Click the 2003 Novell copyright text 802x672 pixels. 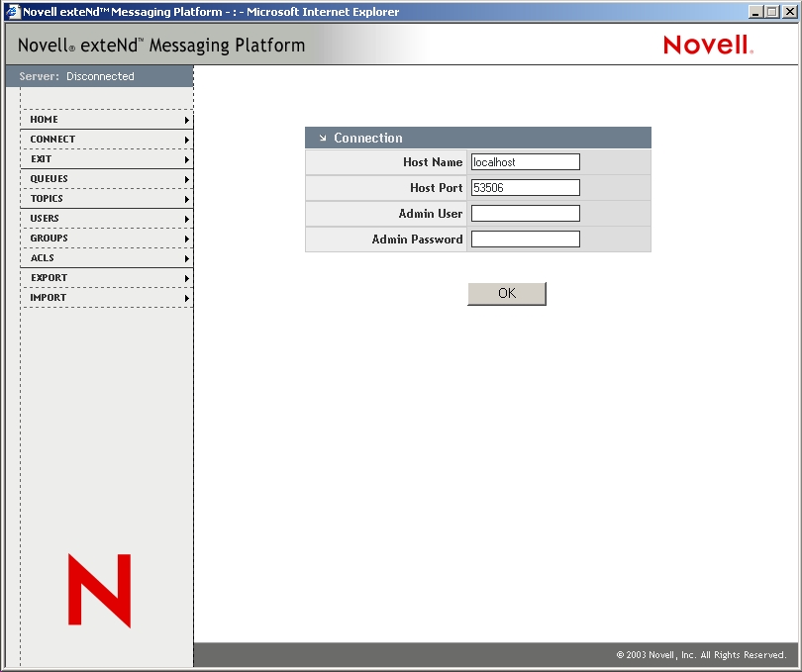[701, 654]
